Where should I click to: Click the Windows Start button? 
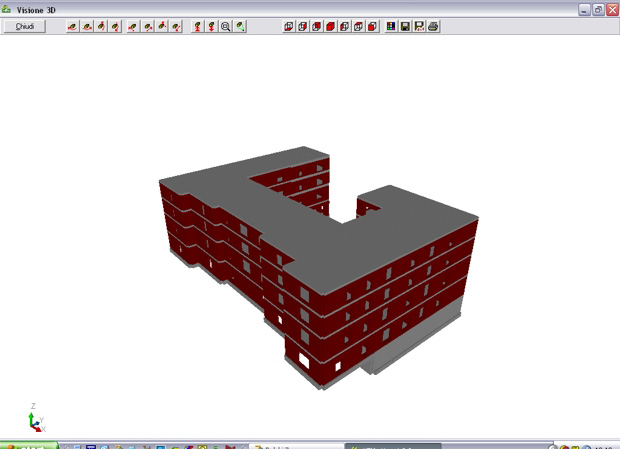tap(28, 446)
